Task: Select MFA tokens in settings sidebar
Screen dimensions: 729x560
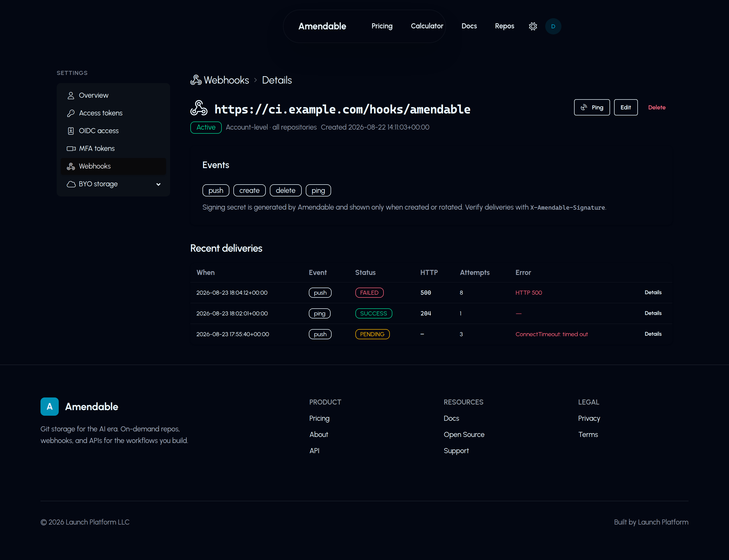Action: click(x=113, y=148)
